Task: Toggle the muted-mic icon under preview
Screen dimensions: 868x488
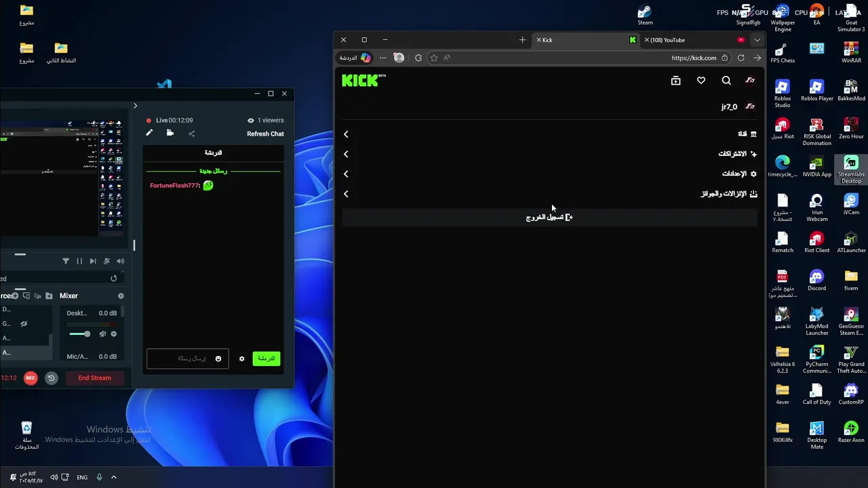Action: click(106, 261)
